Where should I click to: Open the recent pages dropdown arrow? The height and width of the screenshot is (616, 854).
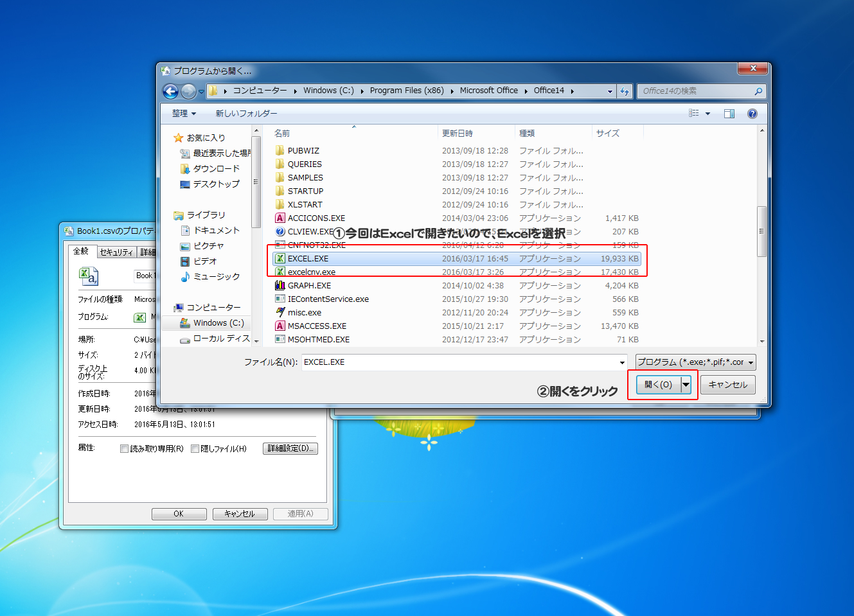point(201,91)
